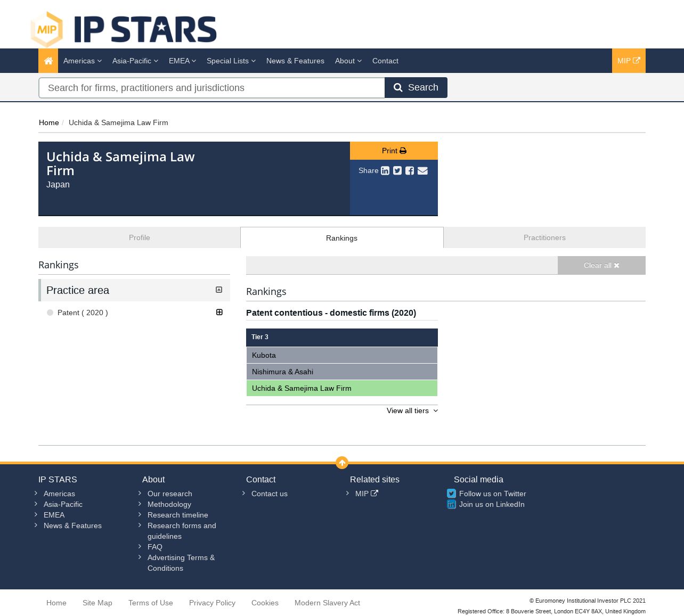Open bottom bar Home link
Screen dimensions: 684x616
56,603
